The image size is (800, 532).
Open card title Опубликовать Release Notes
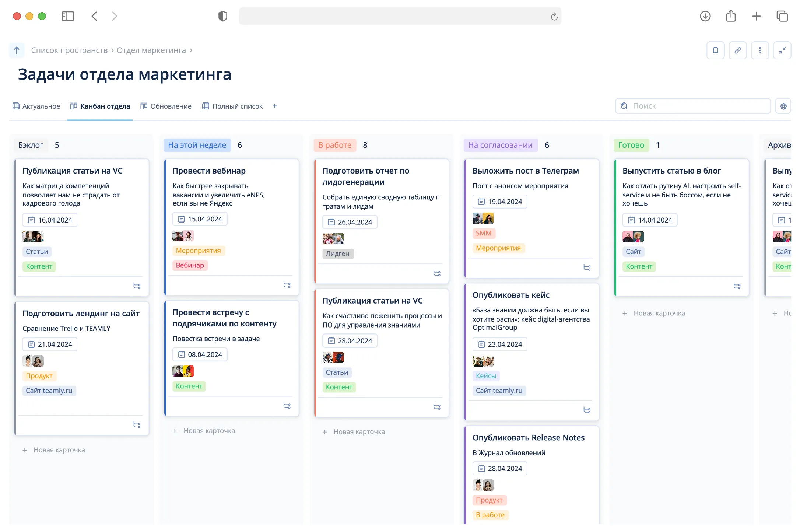point(529,438)
